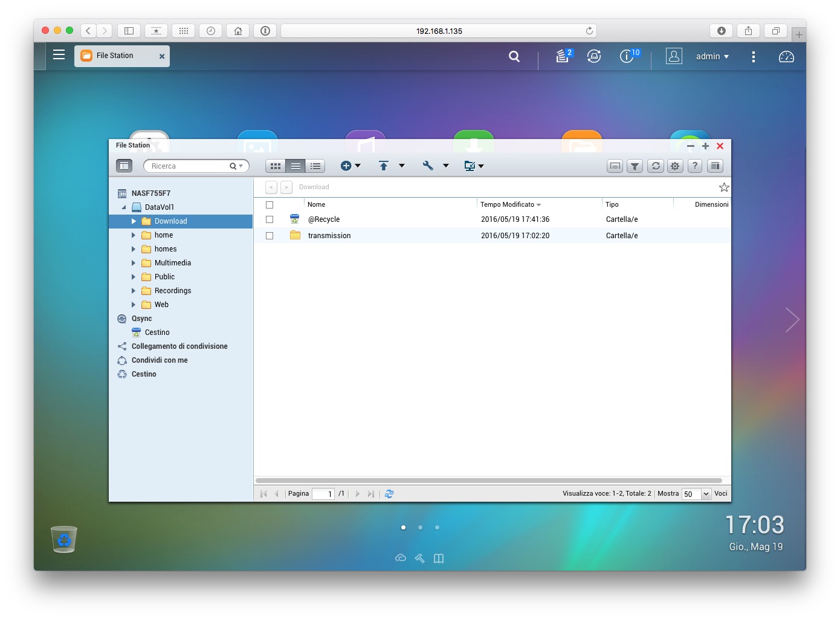Select the second desktop page dot
This screenshot has height=619, width=840.
420,527
